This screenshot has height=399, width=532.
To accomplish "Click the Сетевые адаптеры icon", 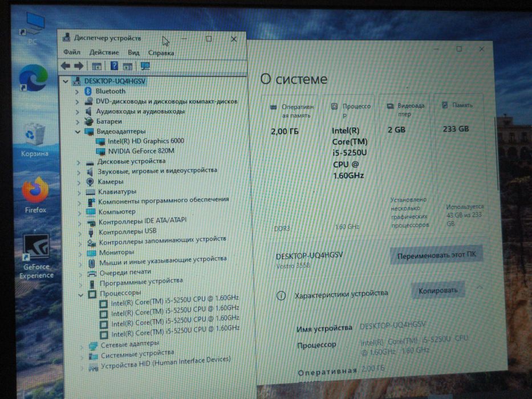I will (x=93, y=346).
